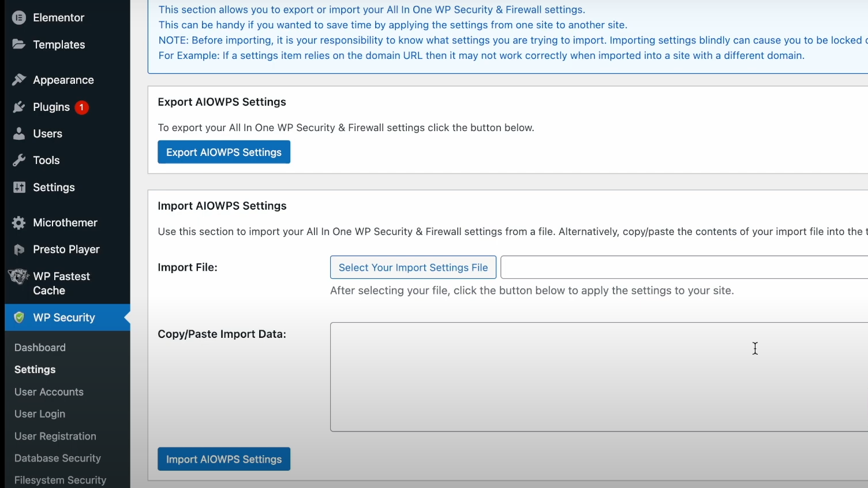Open Database Security submenu item

(58, 459)
